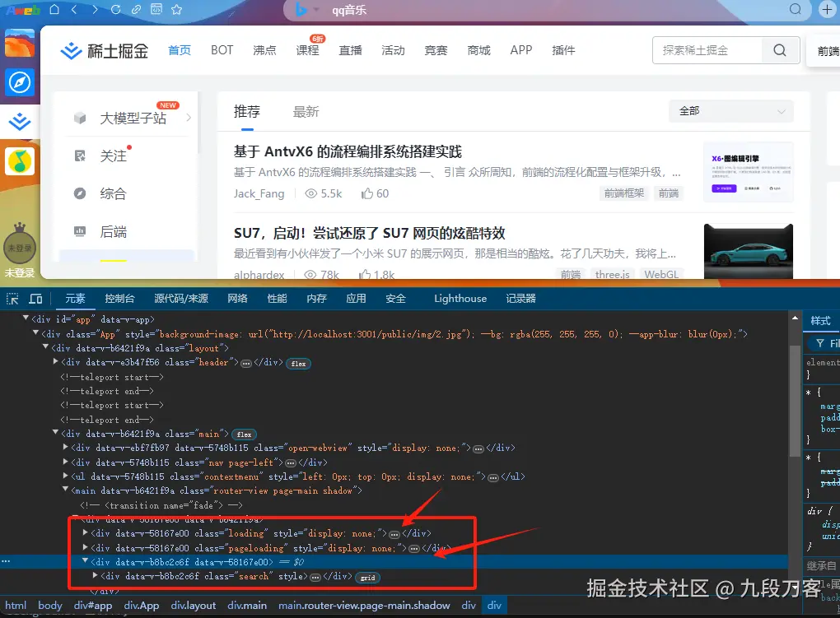Open the Lighthouse tab
The image size is (840, 618).
pos(460,298)
